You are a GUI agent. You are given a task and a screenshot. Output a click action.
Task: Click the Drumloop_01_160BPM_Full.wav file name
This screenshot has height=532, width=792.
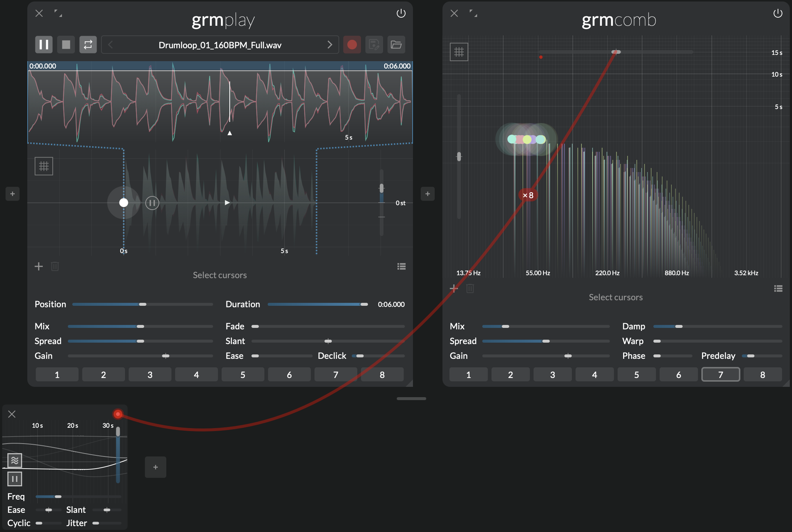click(220, 45)
